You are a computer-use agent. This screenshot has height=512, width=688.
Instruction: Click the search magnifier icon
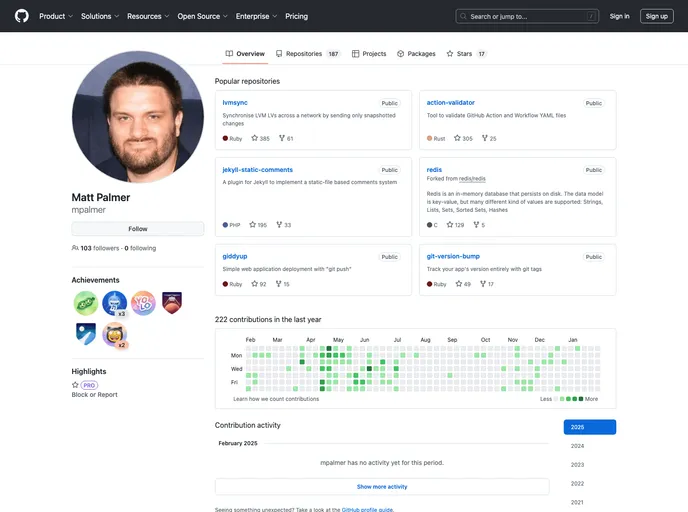(x=463, y=17)
